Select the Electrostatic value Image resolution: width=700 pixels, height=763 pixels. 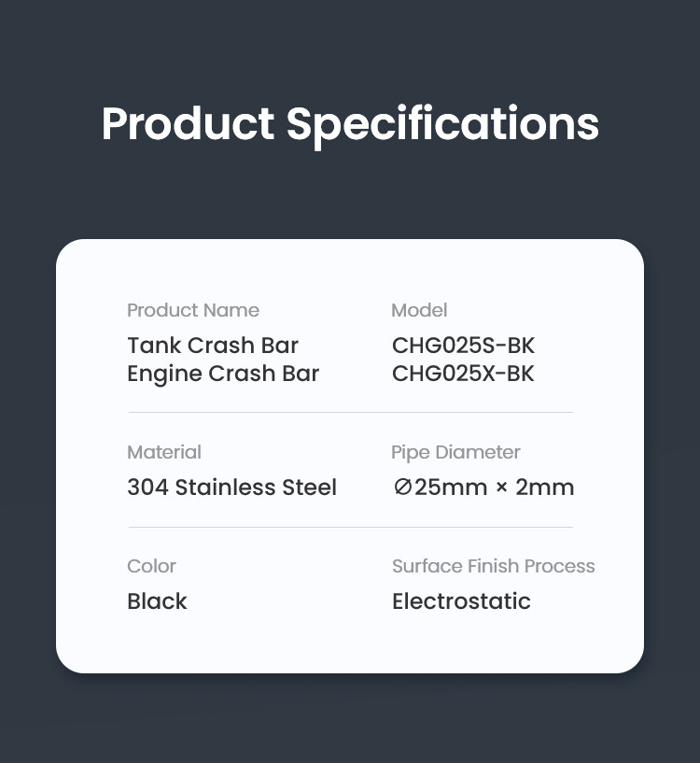coord(461,601)
